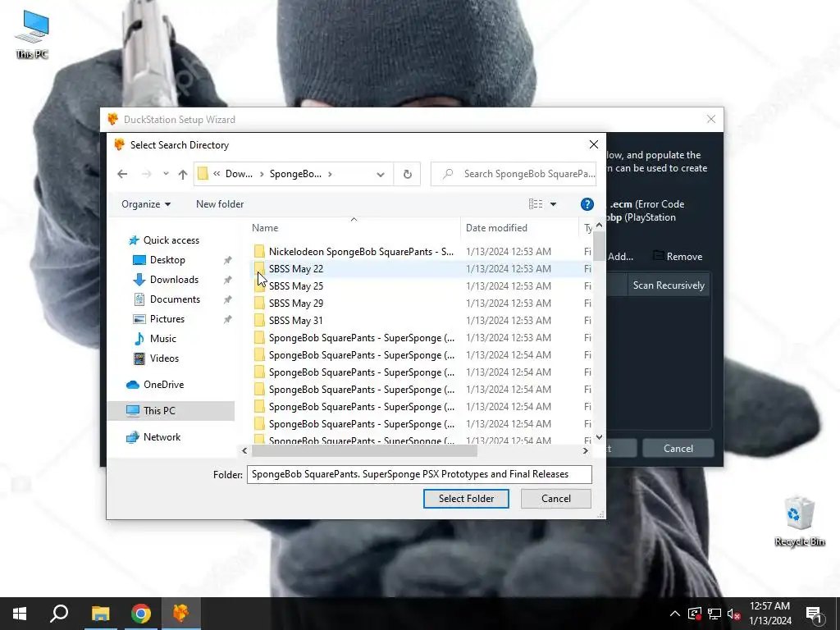The width and height of the screenshot is (840, 630).
Task: Expand the address bar path dropdown
Action: (381, 174)
